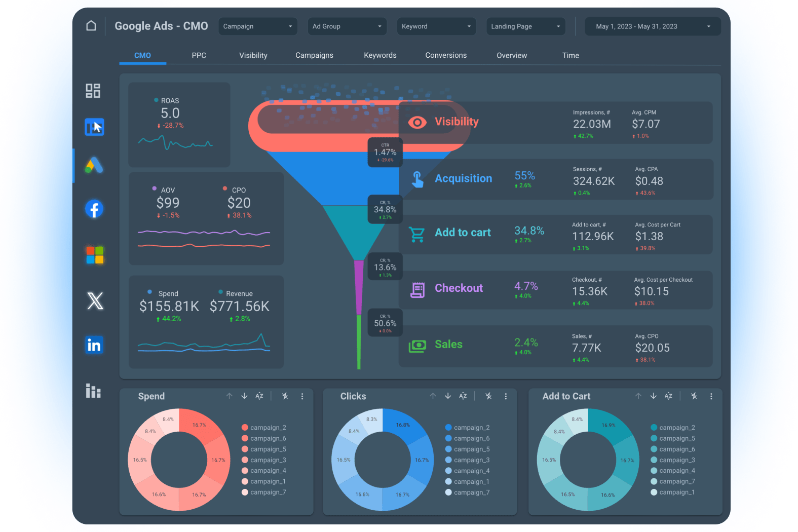Image resolution: width=798 pixels, height=532 pixels.
Task: Sort Add to Cart chart ascending arrow
Action: pos(638,396)
